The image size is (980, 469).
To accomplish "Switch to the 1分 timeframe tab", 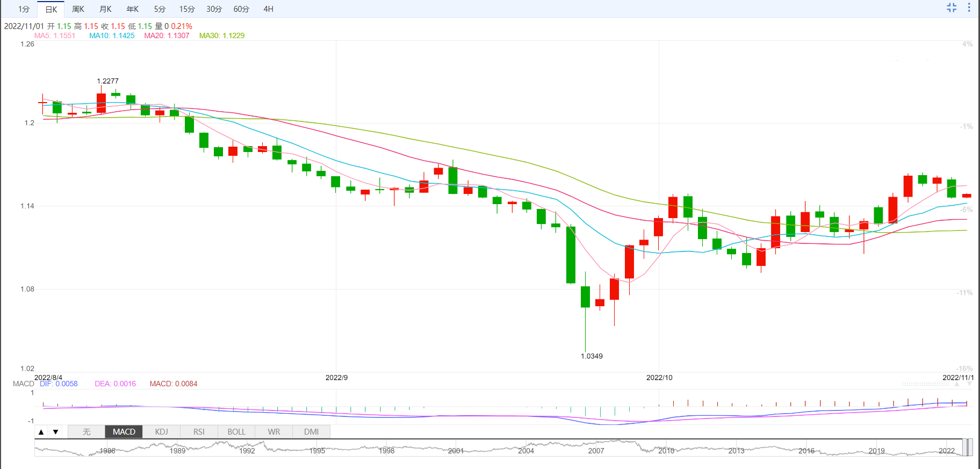I will 24,9.
